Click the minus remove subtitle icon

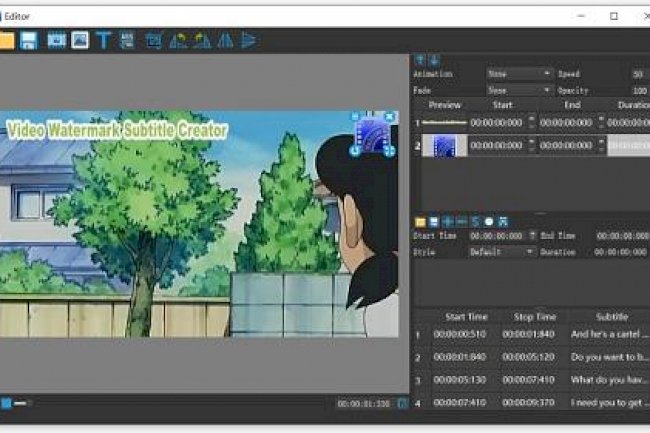click(x=461, y=222)
